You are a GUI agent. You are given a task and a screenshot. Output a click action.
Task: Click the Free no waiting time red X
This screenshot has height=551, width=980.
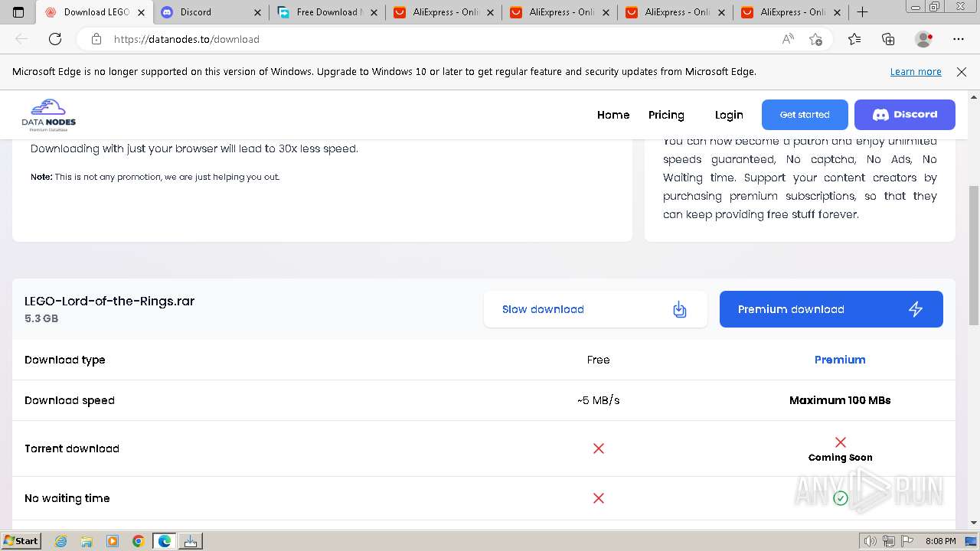pos(599,498)
